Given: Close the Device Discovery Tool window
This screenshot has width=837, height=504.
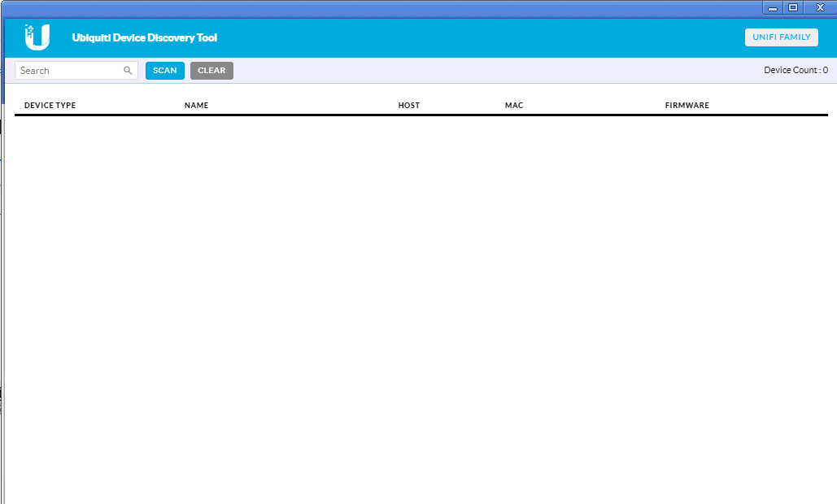Looking at the screenshot, I should tap(819, 7).
